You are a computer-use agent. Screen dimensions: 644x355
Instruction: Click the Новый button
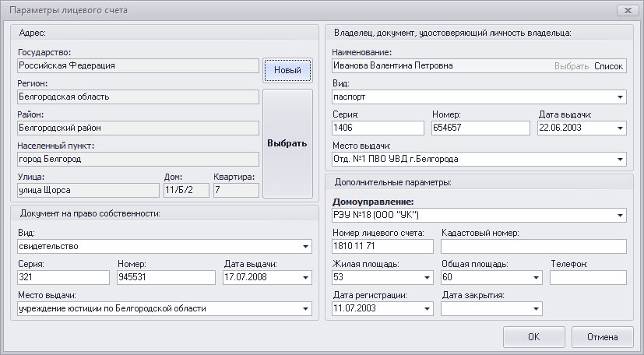coord(287,71)
